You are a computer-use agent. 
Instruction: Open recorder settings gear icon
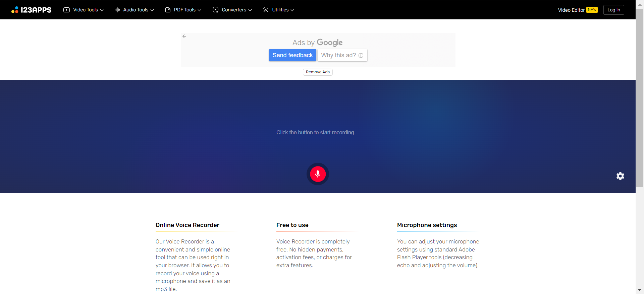click(620, 176)
